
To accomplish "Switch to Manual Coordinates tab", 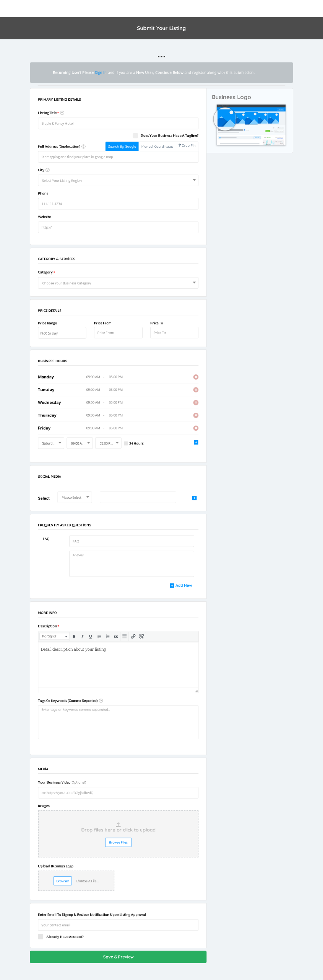I will click(x=157, y=147).
